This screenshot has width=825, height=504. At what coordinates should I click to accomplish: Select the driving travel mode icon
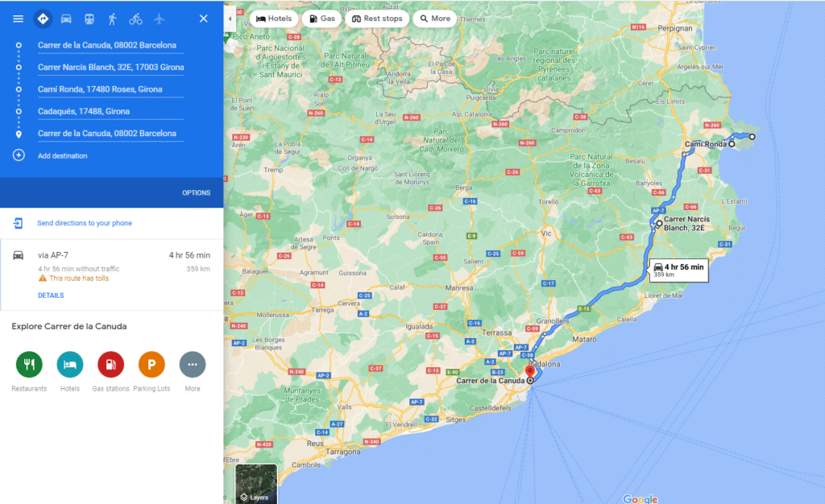pyautogui.click(x=66, y=19)
